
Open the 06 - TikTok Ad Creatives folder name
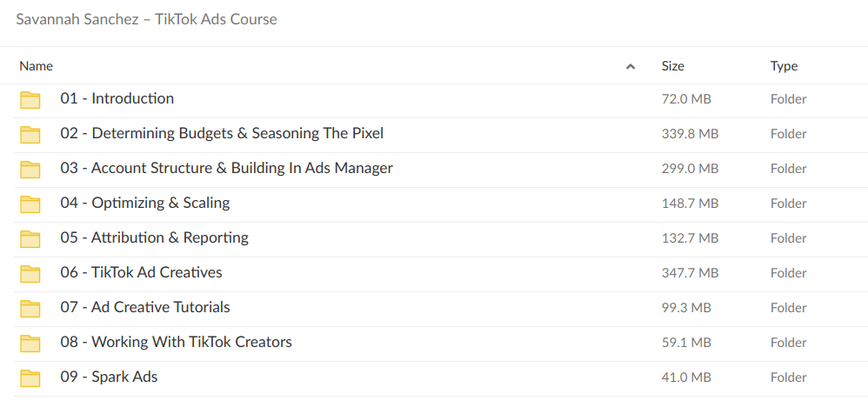click(141, 273)
